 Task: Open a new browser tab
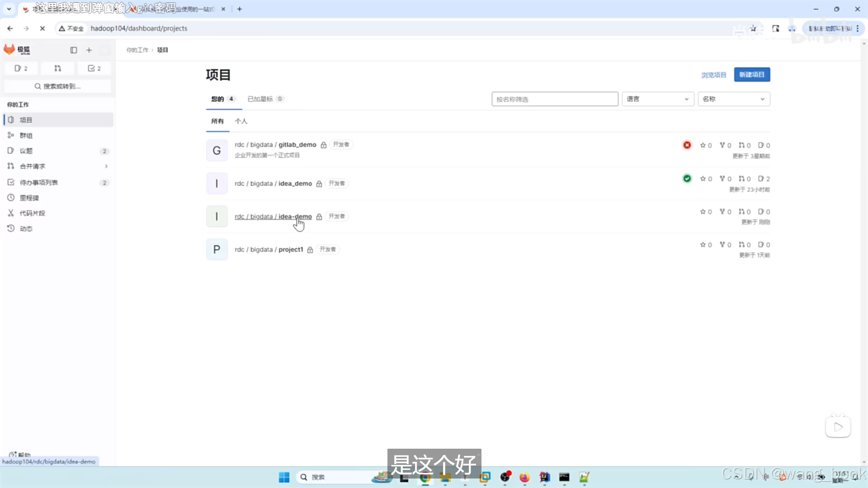[240, 9]
